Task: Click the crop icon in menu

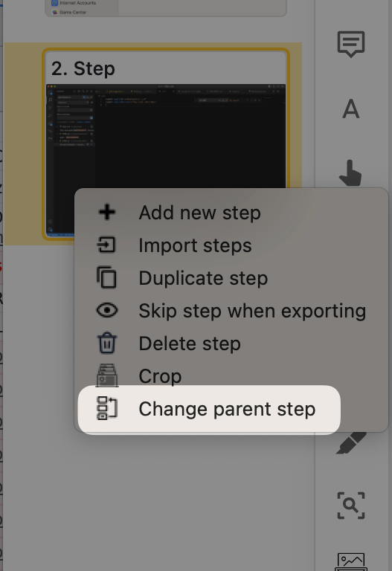Action: (107, 375)
